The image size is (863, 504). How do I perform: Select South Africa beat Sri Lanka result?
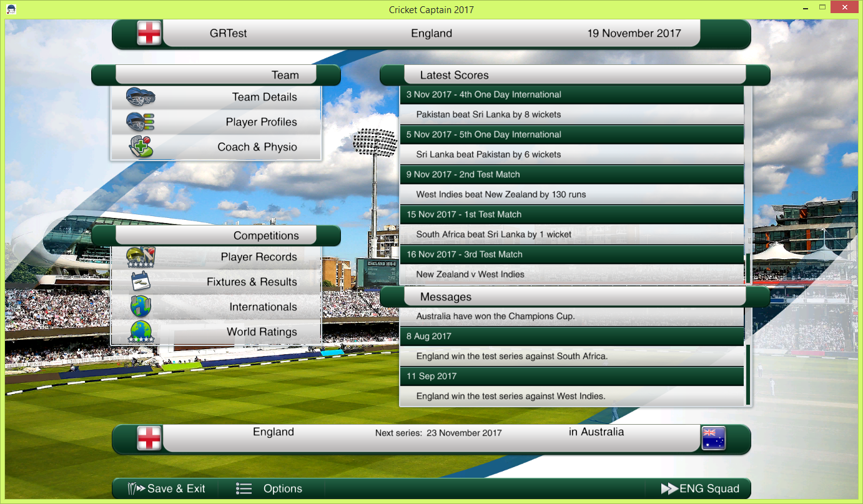pos(572,234)
